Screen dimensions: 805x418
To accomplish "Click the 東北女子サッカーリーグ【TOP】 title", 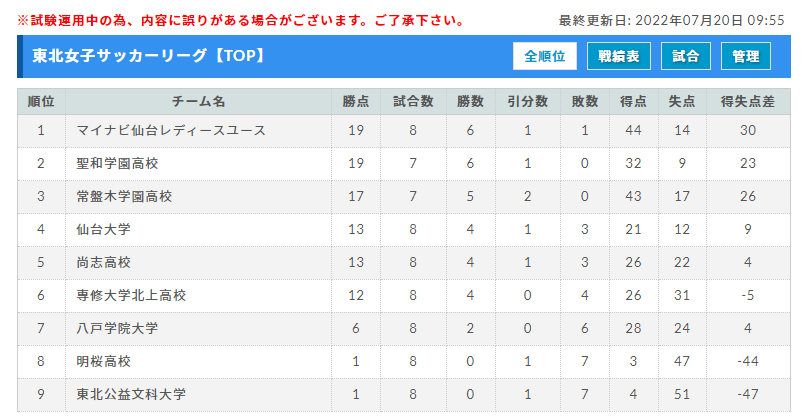I will coord(150,55).
